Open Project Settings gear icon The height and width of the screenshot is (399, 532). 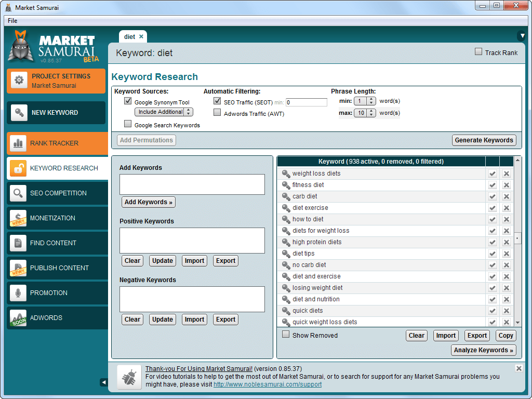19,81
